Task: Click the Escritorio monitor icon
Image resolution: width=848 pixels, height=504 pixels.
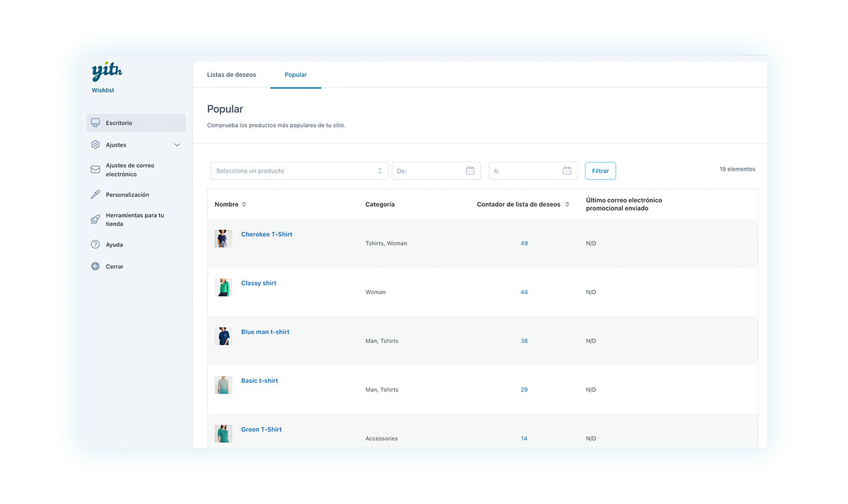Action: coord(95,123)
